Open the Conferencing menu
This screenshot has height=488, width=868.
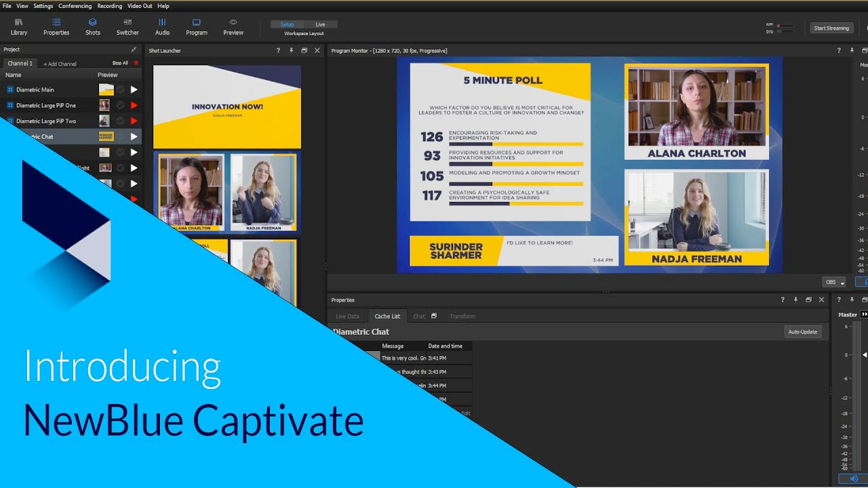pos(75,6)
